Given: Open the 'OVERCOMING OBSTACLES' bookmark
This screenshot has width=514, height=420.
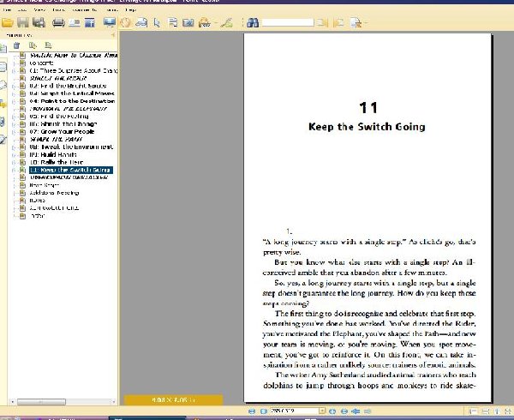Looking at the screenshot, I should [69, 177].
